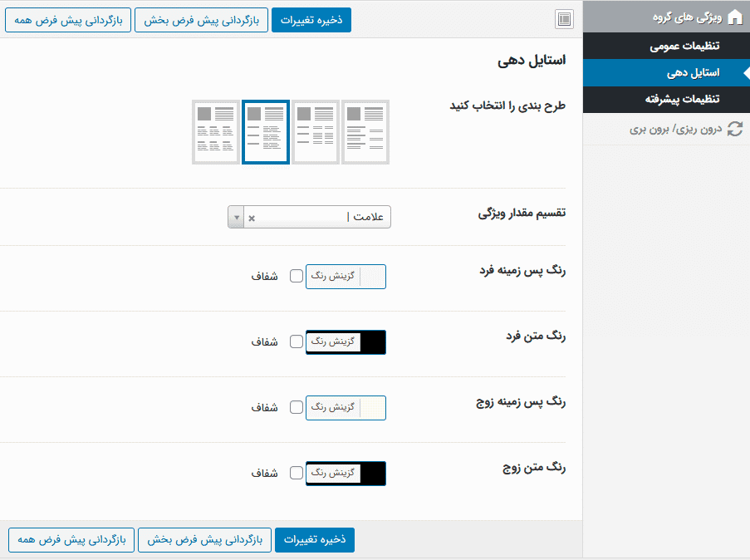Click the رنگ پس زمینه فرد label
Screen dimensions: 750x560
(x=522, y=271)
